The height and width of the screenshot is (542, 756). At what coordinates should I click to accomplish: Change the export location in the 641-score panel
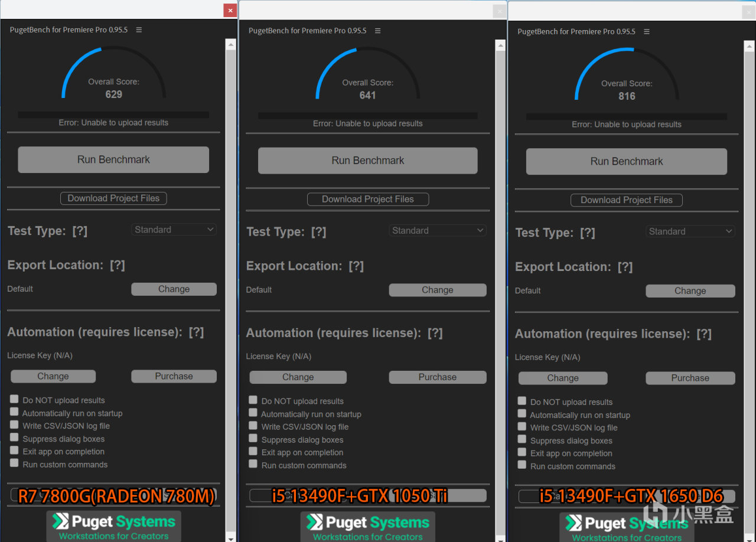click(x=438, y=290)
